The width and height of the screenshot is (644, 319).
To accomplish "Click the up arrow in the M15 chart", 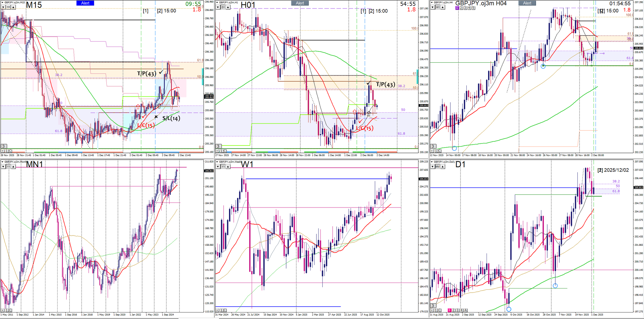I will tap(13, 7).
